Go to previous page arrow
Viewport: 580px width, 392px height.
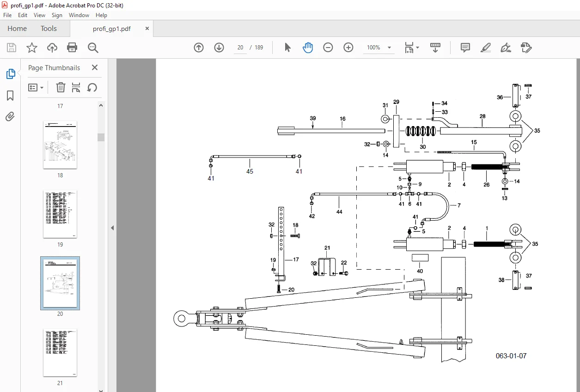pos(199,48)
